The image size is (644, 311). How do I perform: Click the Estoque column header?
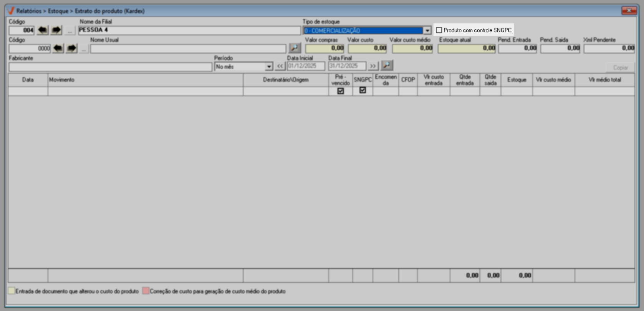(517, 80)
